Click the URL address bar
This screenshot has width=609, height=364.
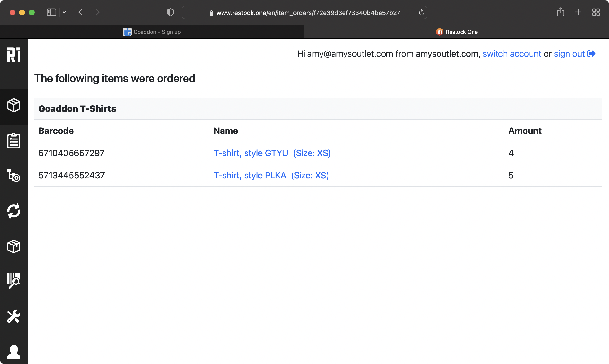click(308, 13)
